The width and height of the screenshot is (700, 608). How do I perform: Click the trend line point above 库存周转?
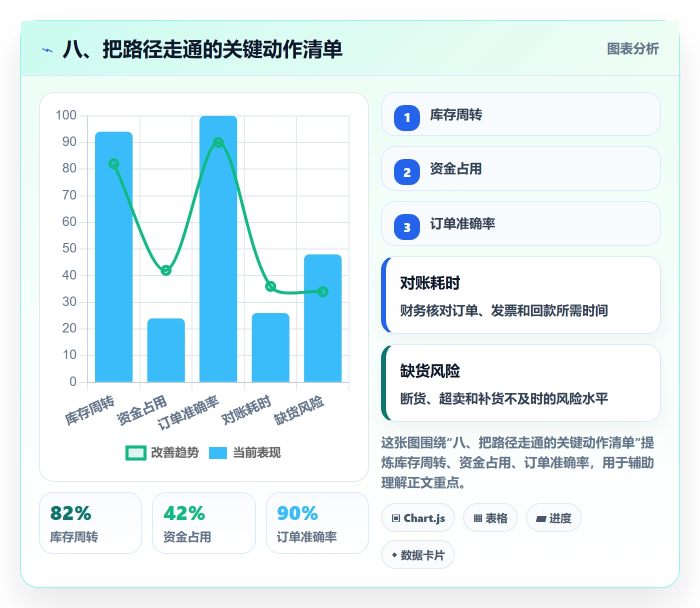[114, 163]
